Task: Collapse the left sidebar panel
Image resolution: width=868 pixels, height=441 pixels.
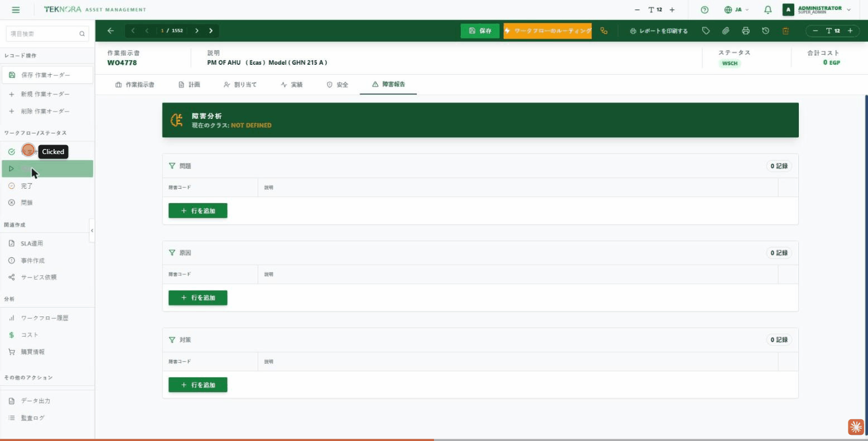Action: point(92,231)
